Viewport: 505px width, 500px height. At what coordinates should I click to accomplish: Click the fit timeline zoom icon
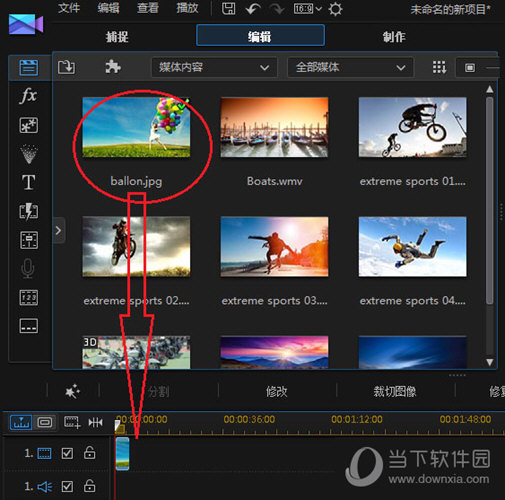pos(95,423)
